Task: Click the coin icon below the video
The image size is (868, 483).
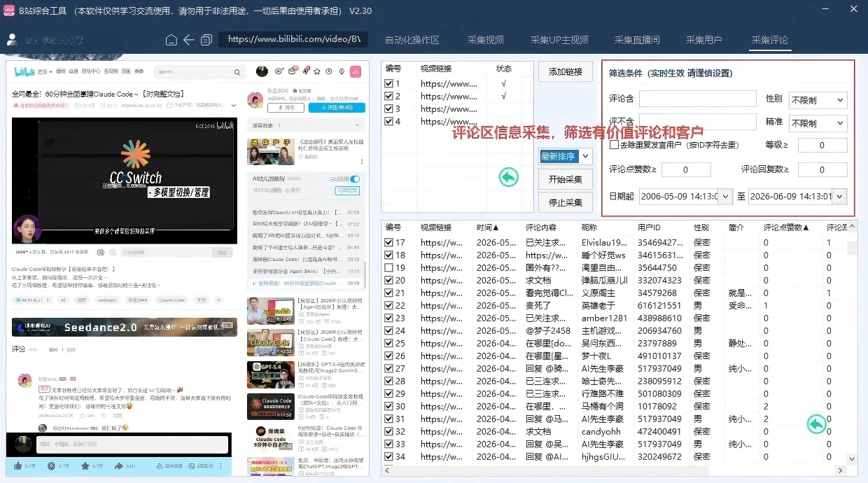Action: 51,465
